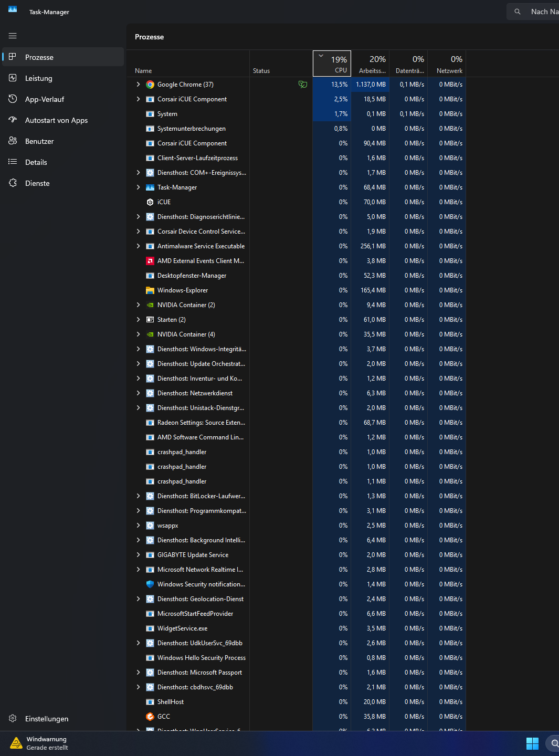Switch to the Leistung page
Viewport: 559px width, 756px height.
pyautogui.click(x=63, y=78)
